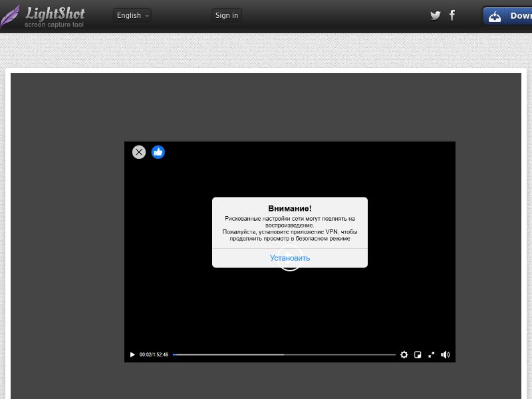532x399 pixels.
Task: Play the video using the play icon
Action: coord(132,354)
